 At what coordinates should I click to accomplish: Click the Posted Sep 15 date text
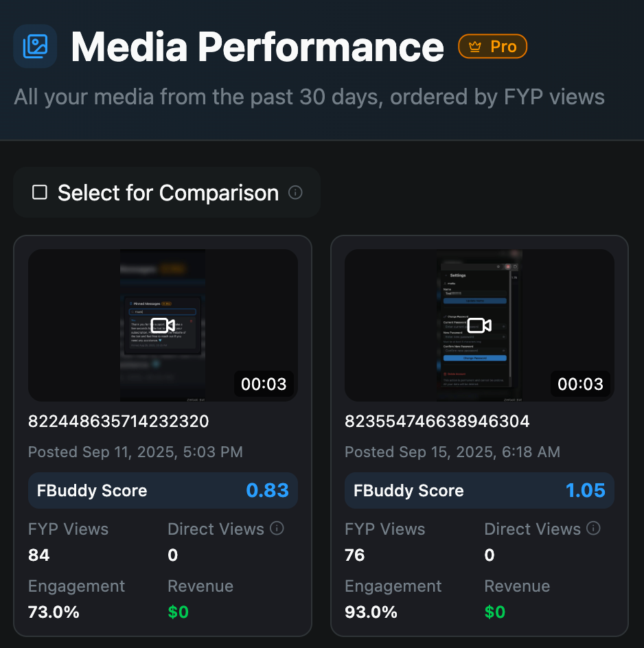(x=452, y=452)
